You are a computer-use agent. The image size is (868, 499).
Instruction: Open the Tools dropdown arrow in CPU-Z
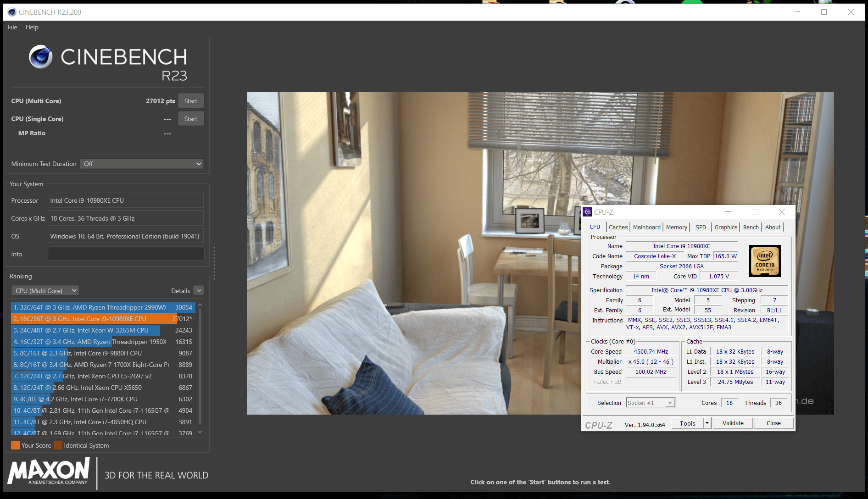coord(707,423)
